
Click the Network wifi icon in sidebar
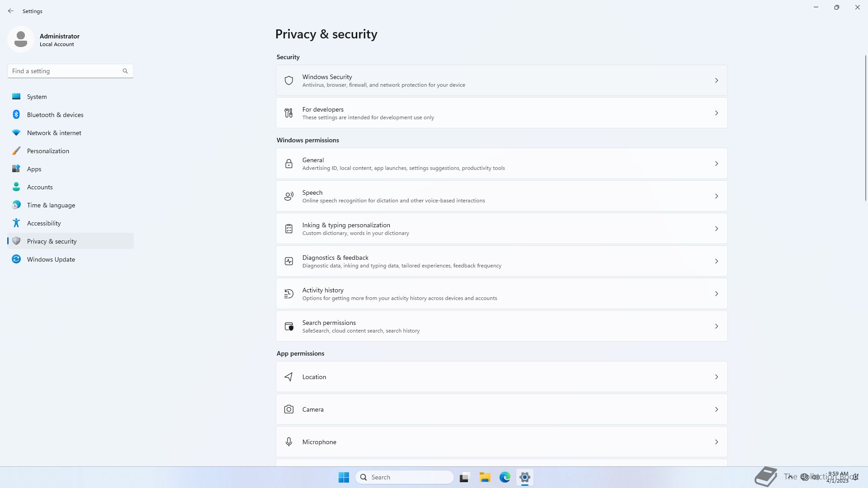tap(16, 133)
